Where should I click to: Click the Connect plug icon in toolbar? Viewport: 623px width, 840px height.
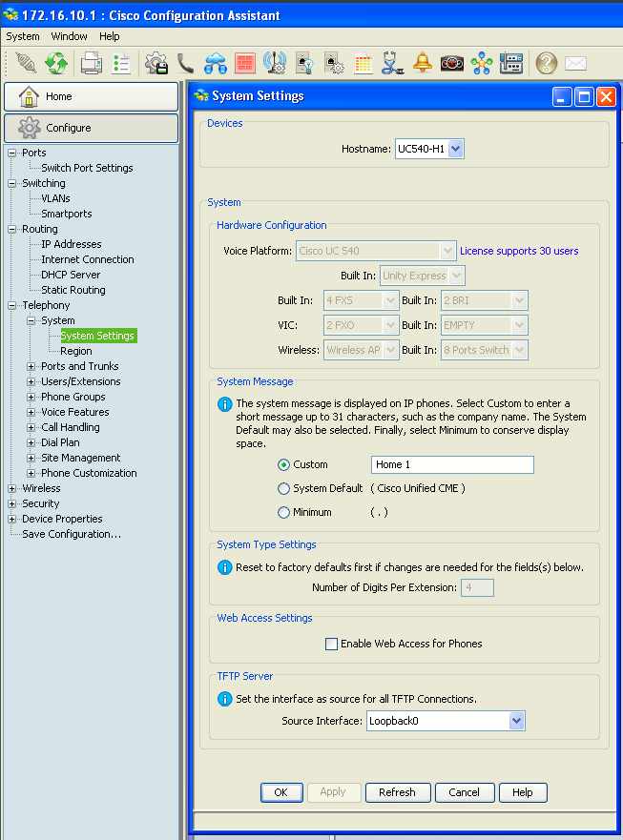click(x=25, y=63)
